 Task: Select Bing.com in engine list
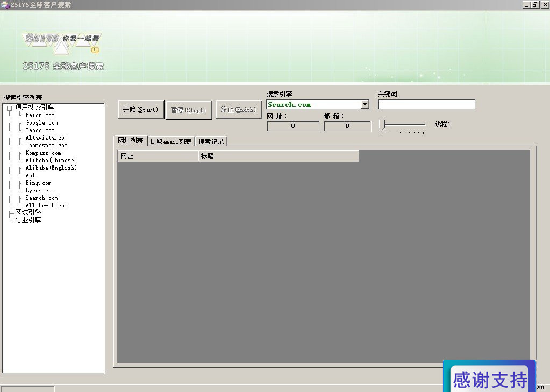38,183
